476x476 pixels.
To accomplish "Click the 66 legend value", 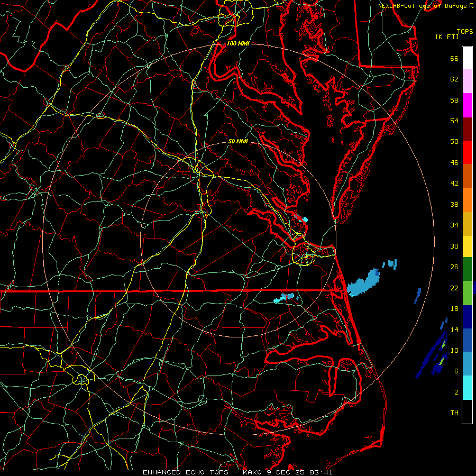I will (x=454, y=58).
